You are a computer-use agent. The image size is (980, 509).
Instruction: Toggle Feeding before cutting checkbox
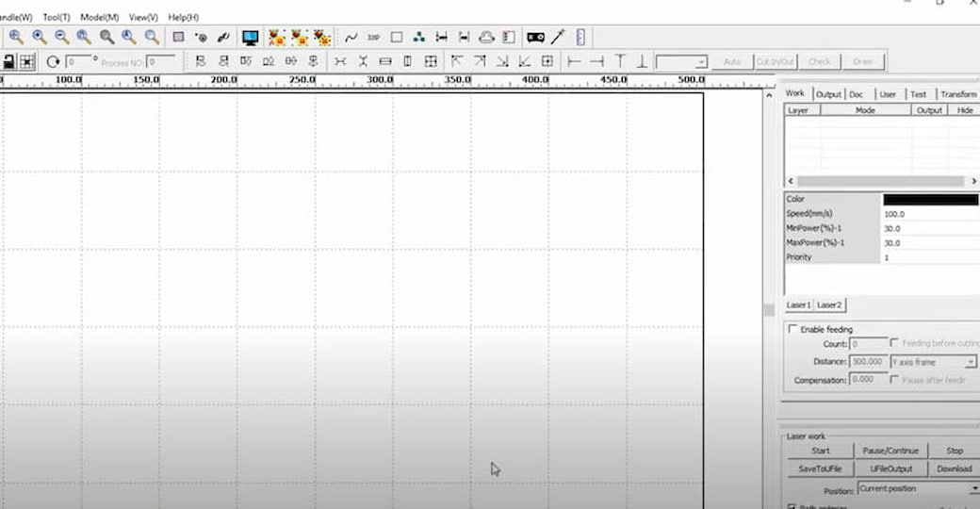(895, 344)
